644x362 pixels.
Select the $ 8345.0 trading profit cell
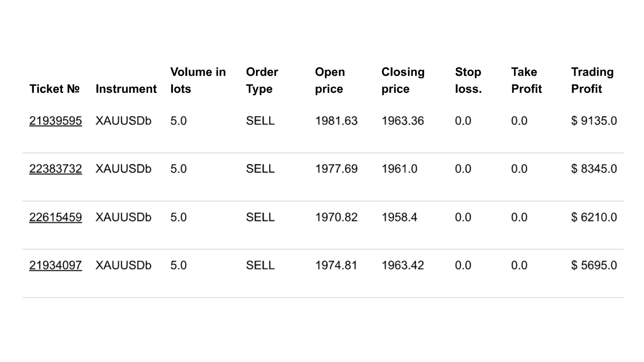tap(594, 169)
